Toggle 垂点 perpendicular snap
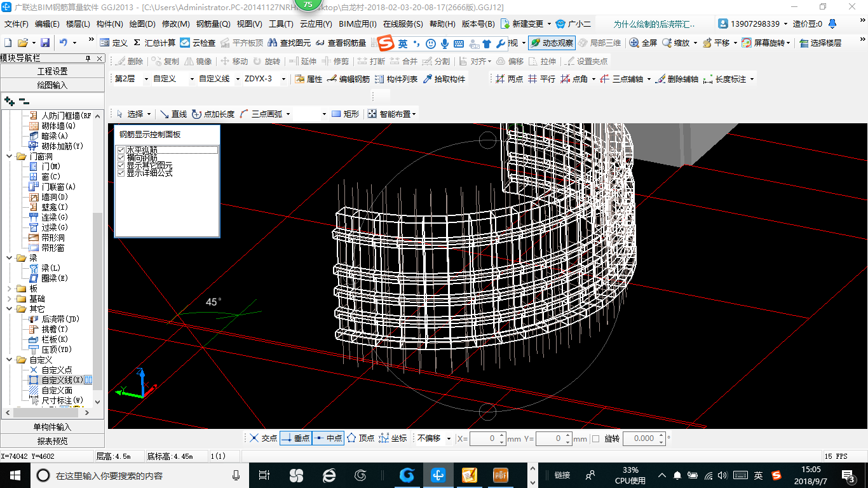Image resolution: width=868 pixels, height=488 pixels. (x=295, y=438)
